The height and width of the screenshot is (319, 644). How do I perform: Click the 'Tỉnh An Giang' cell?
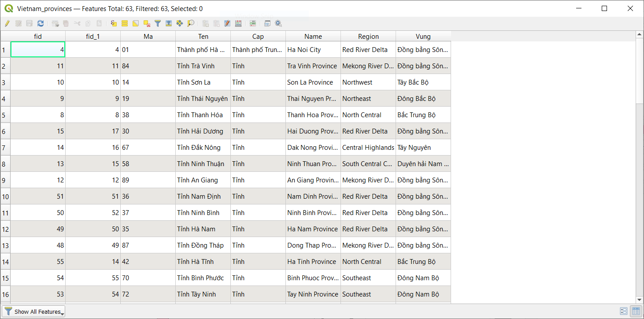tap(203, 180)
